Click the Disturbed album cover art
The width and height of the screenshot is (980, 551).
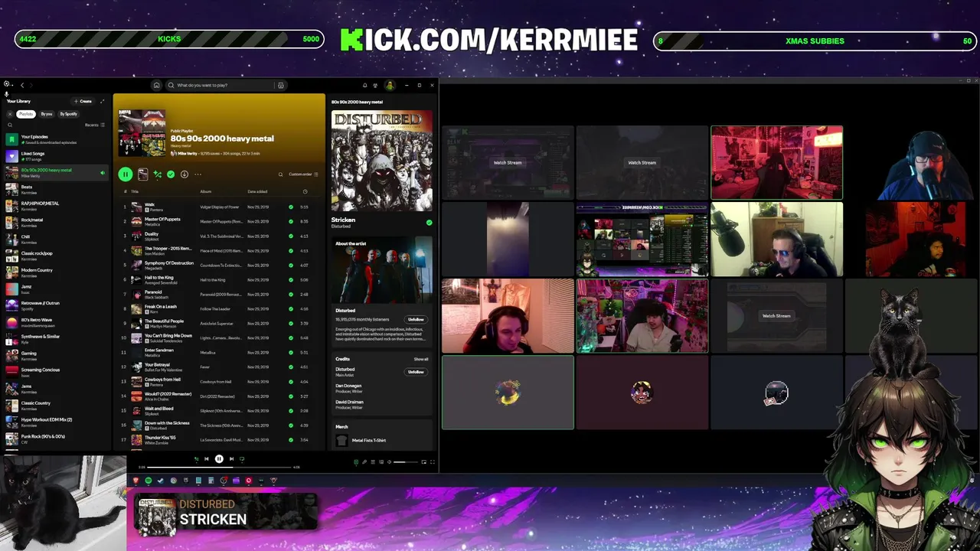(x=381, y=161)
